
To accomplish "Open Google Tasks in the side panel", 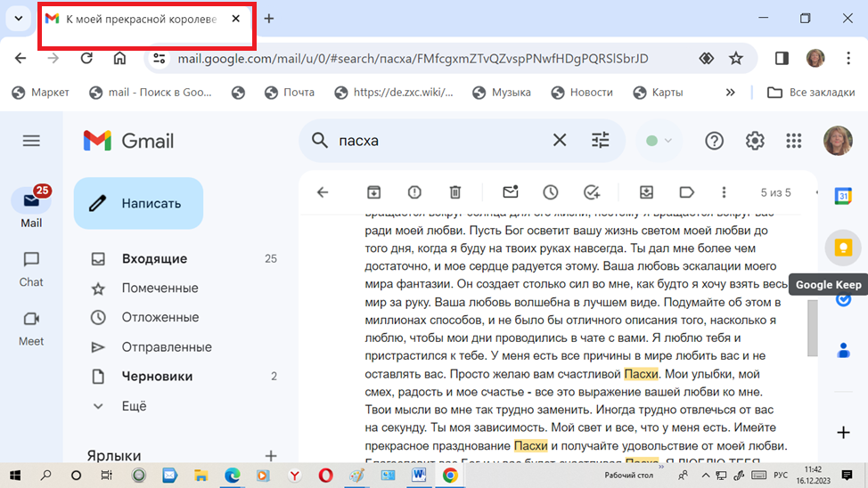I will [x=843, y=300].
